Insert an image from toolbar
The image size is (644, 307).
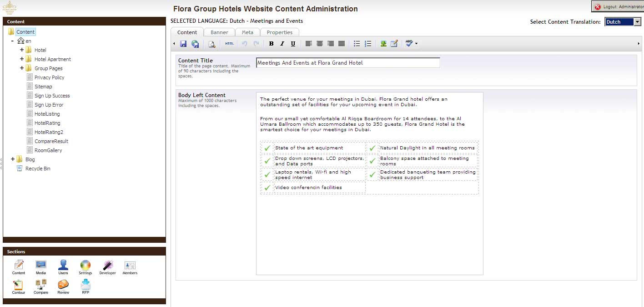(x=383, y=44)
